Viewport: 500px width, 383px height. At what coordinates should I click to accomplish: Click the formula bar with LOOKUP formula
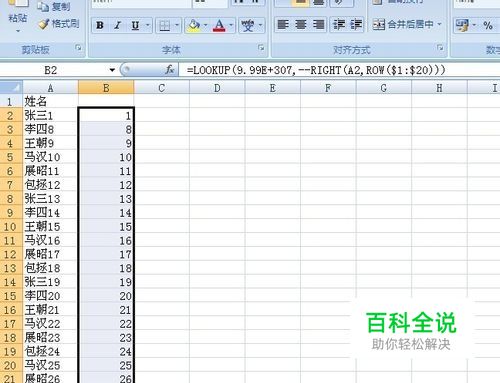coord(339,70)
